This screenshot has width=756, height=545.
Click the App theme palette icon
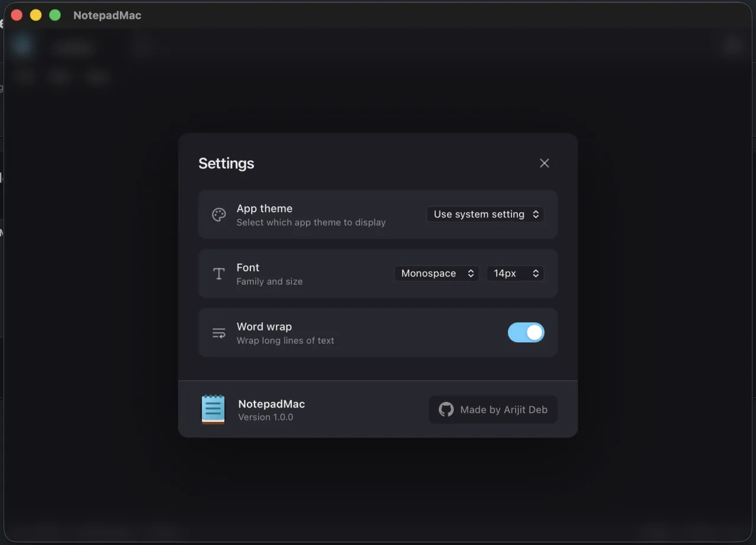pos(219,215)
